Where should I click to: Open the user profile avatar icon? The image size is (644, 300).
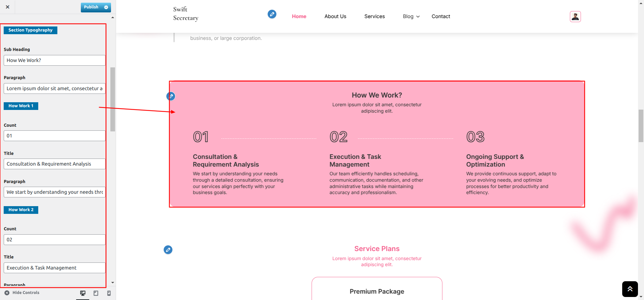575,16
